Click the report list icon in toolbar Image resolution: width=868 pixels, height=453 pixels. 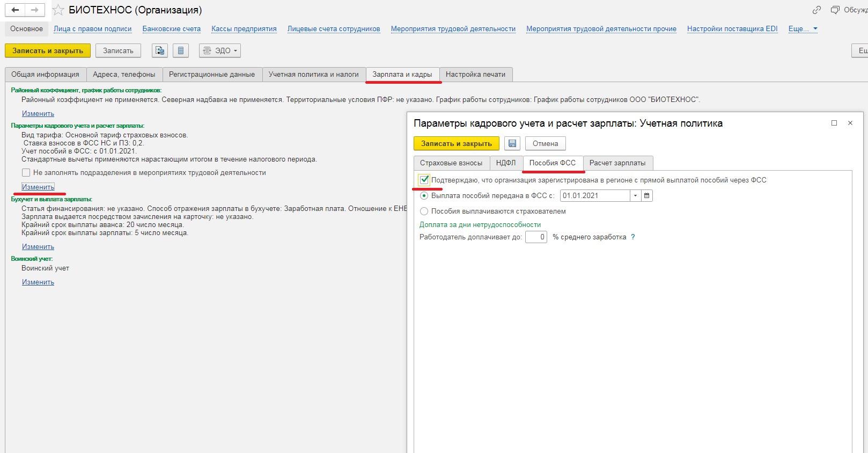coord(181,50)
